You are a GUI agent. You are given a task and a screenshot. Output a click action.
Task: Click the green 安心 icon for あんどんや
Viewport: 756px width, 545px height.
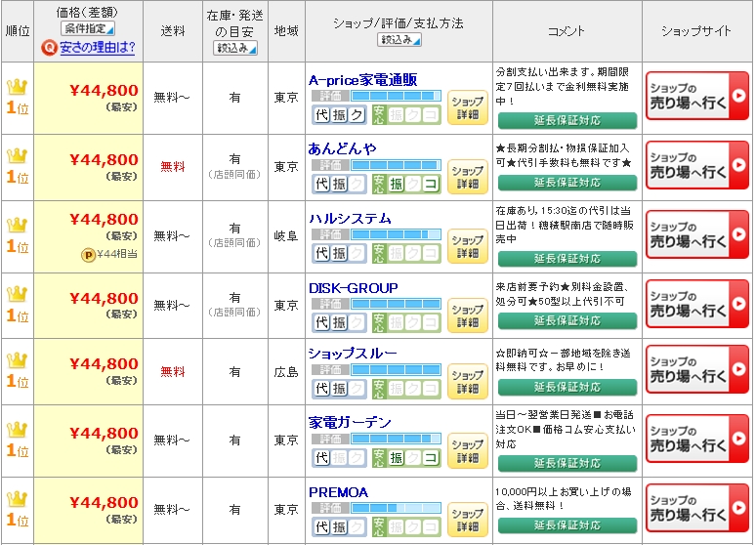pyautogui.click(x=379, y=184)
